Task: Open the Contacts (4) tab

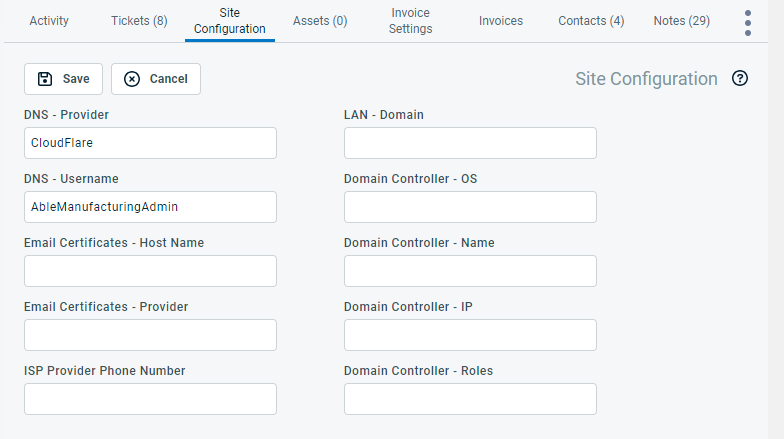Action: click(x=591, y=21)
